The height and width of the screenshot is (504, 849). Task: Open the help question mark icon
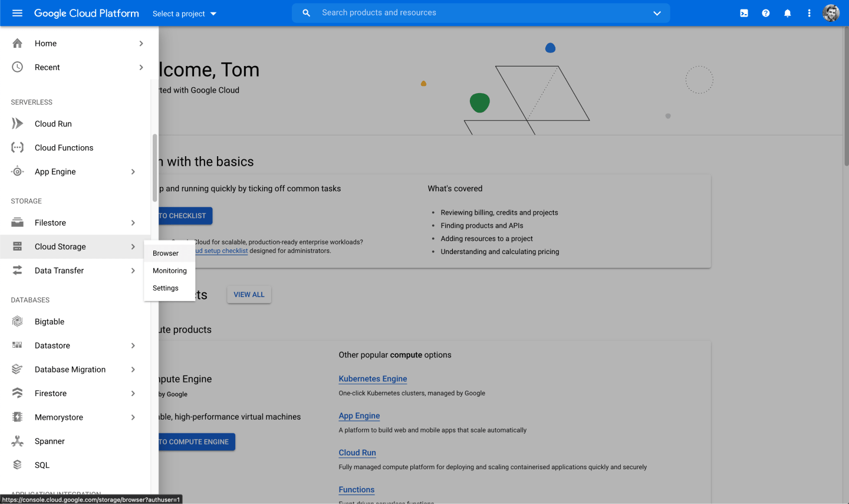click(766, 13)
